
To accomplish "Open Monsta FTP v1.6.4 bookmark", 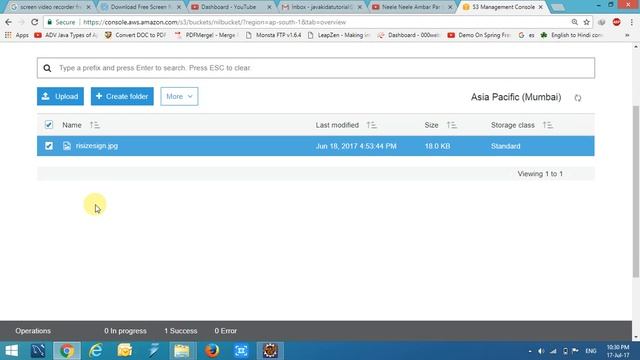I will (274, 35).
